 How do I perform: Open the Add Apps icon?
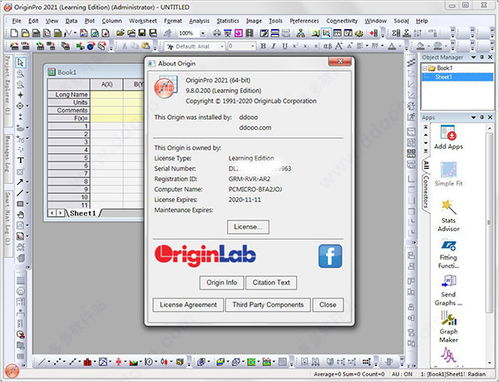(x=448, y=137)
